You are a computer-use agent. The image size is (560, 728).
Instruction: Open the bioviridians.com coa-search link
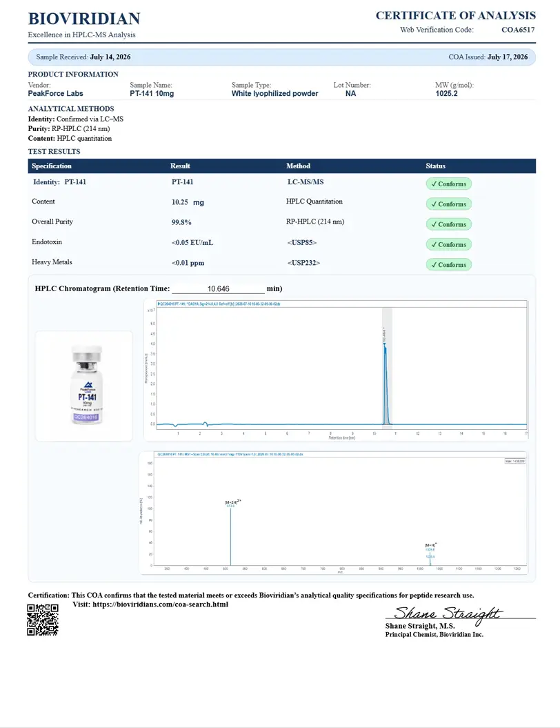pos(160,604)
